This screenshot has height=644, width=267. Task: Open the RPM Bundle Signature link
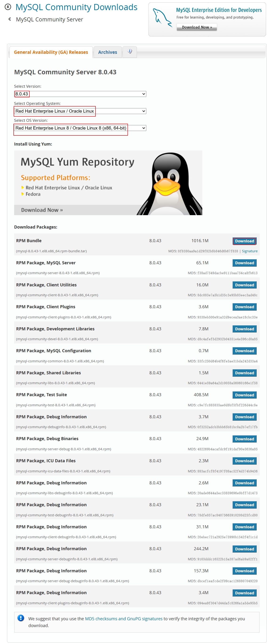[250, 251]
